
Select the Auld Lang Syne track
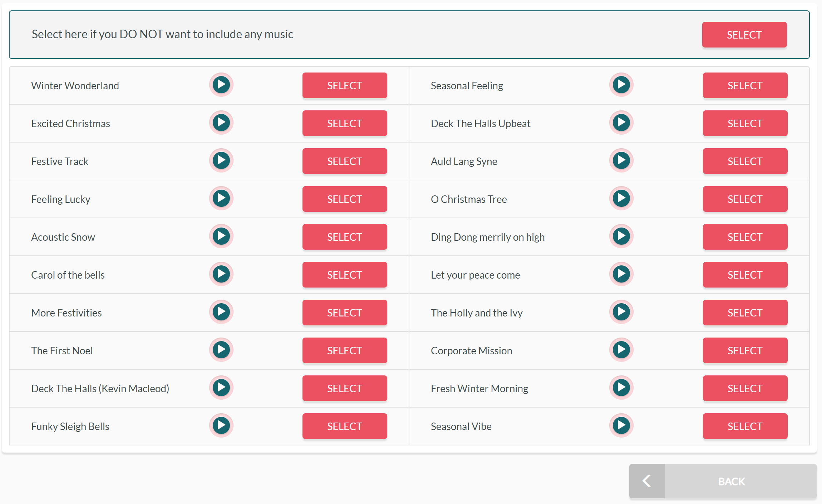tap(745, 161)
